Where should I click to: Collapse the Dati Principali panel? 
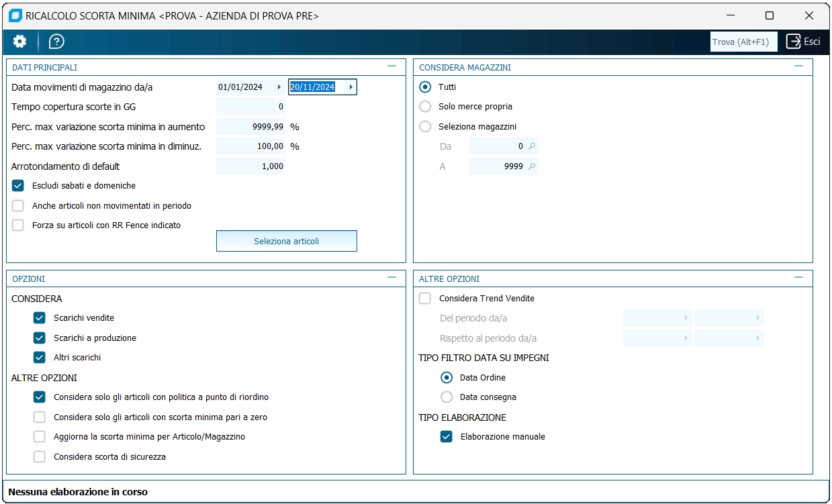(x=391, y=66)
